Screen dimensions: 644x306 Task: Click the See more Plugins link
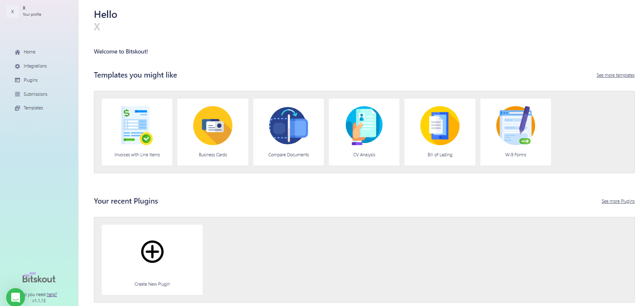(618, 202)
